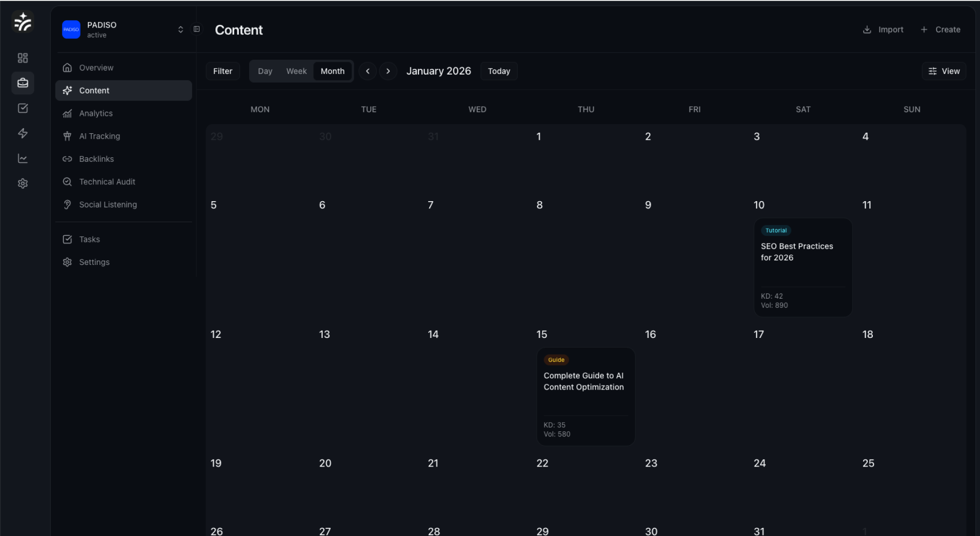This screenshot has width=980, height=536.
Task: Switch calendar to Day view
Action: coord(265,71)
